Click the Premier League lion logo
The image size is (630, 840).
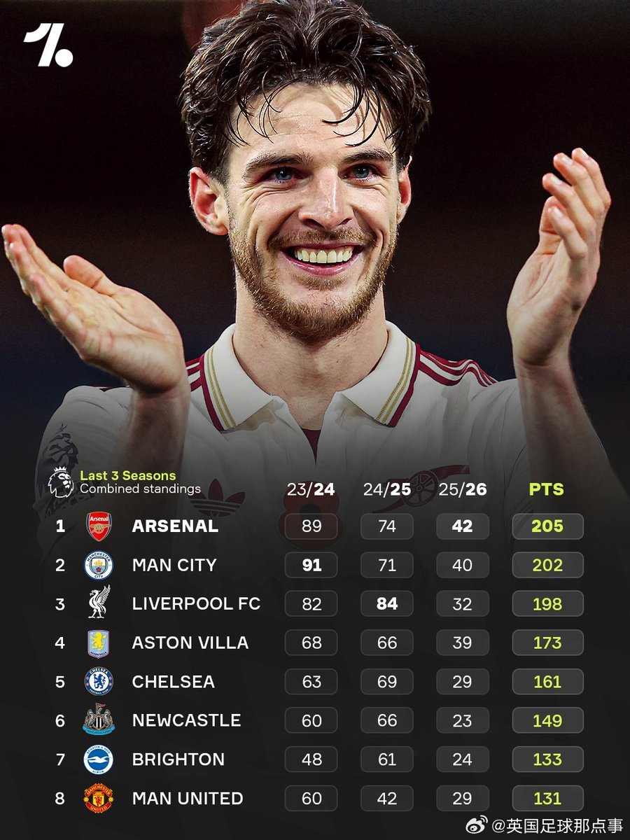59,482
